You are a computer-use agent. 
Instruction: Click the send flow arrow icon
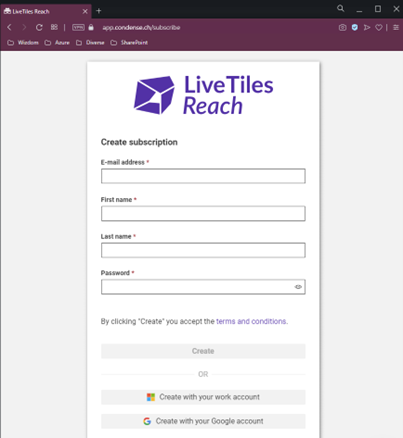367,27
